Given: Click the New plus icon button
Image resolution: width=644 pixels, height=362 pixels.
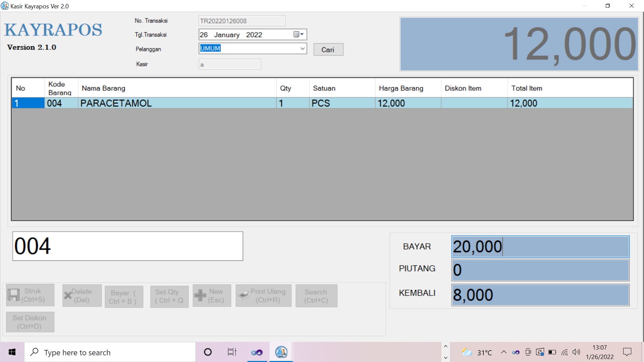Looking at the screenshot, I should (x=200, y=295).
